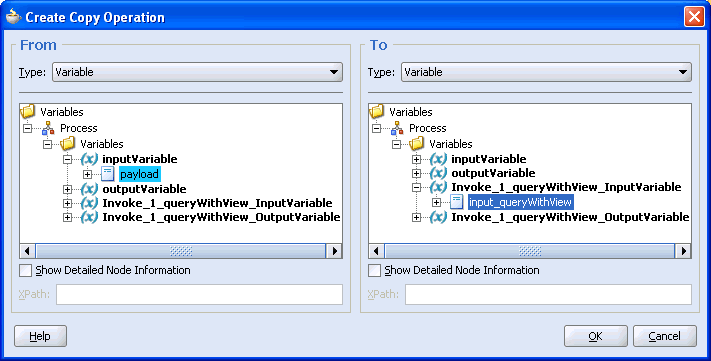Image resolution: width=711 pixels, height=361 pixels.
Task: Select outputVariable label in From tree
Action: pos(144,189)
